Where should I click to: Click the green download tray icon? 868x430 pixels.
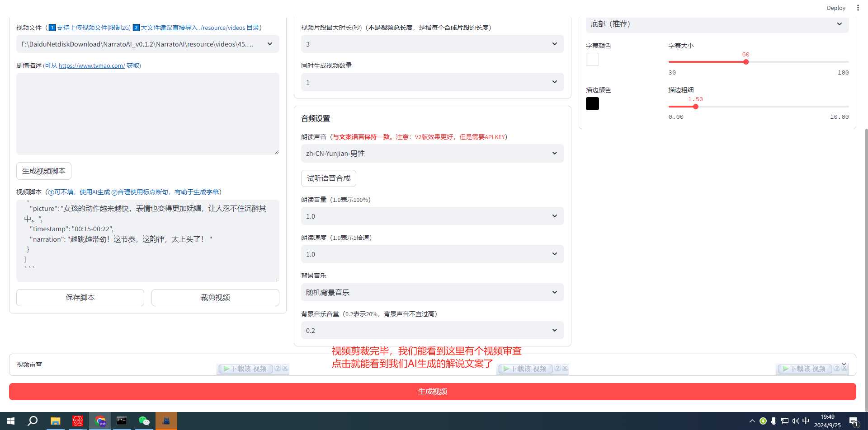[763, 421]
